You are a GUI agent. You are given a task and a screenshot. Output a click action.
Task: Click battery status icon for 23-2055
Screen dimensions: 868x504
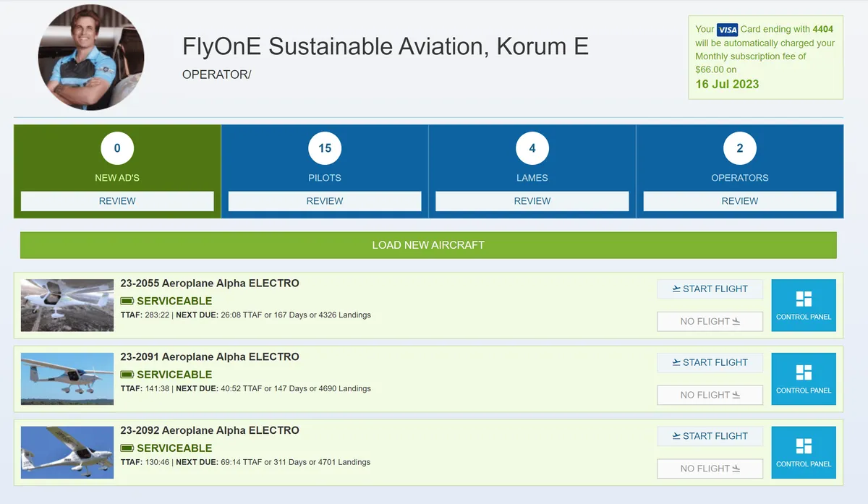point(127,302)
